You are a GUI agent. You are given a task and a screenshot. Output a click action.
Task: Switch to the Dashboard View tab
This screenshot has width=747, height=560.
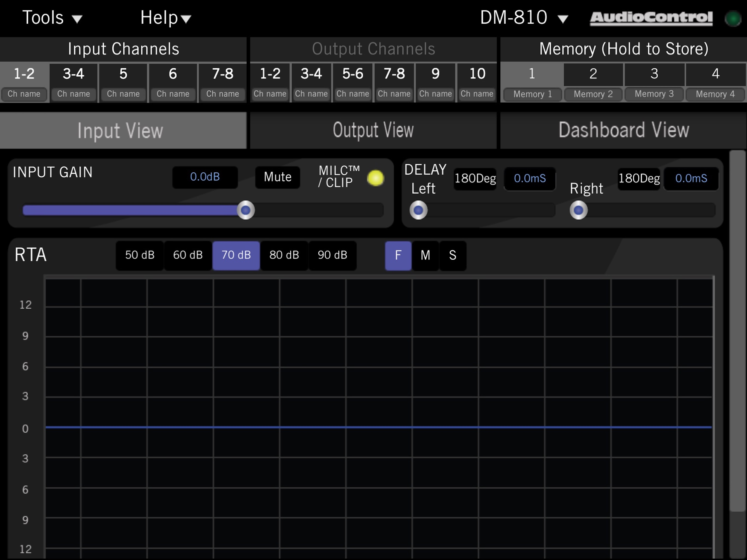pos(623,130)
